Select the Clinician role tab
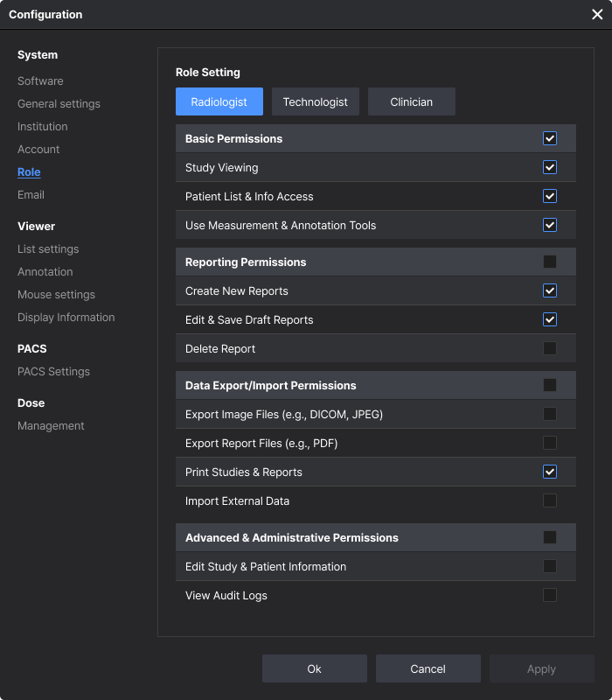Viewport: 612px width, 700px height. tap(411, 101)
